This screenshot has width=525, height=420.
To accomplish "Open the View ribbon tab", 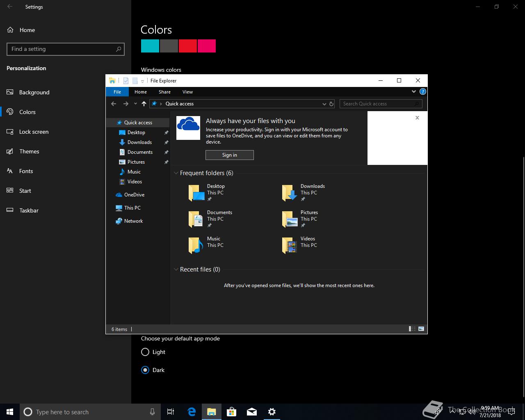I will (x=187, y=92).
